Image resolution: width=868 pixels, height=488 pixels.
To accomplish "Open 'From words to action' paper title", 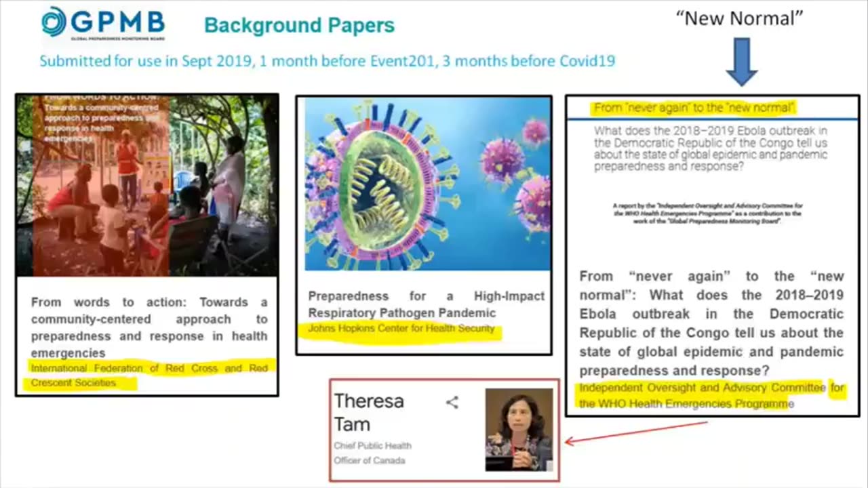I will pyautogui.click(x=149, y=327).
